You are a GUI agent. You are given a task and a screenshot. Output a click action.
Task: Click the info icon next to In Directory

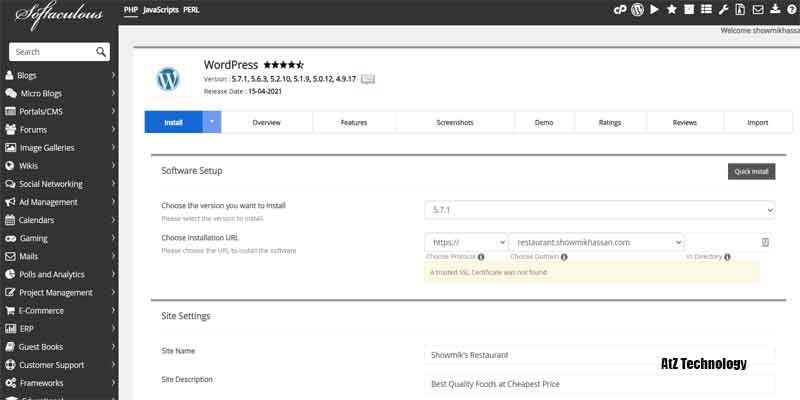point(727,257)
